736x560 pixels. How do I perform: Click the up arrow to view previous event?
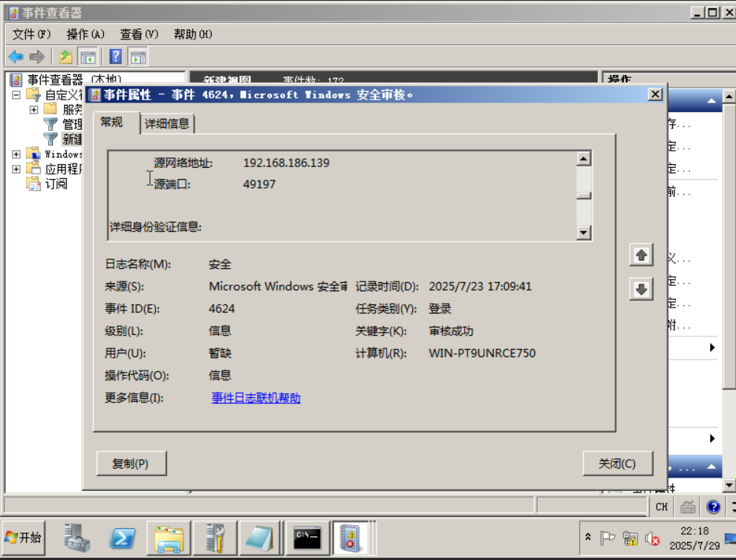pos(640,255)
